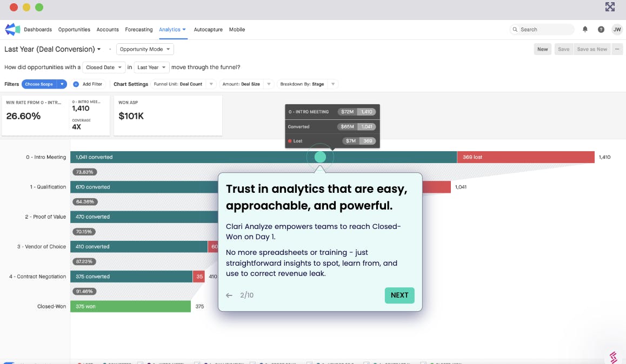Screen dimensions: 626x364
Task: Click the 4X coverage value
Action: pos(76,127)
